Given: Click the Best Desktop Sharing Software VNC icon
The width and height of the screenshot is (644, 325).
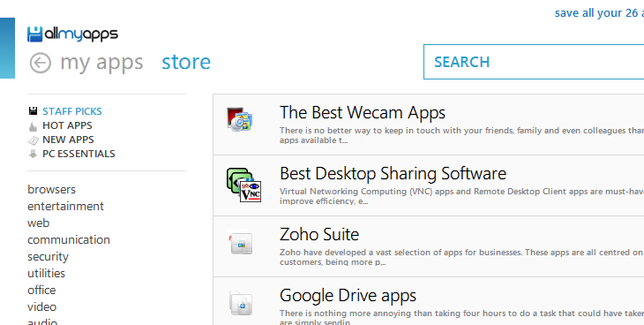Looking at the screenshot, I should click(x=244, y=185).
